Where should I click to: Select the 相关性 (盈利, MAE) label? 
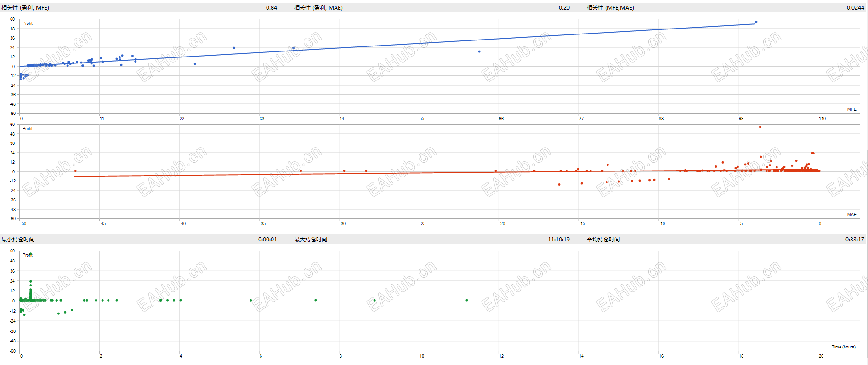tap(318, 8)
